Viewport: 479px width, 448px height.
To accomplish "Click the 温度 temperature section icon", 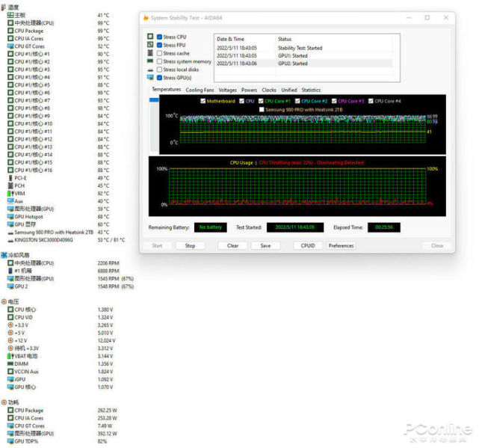I will [x=4, y=7].
